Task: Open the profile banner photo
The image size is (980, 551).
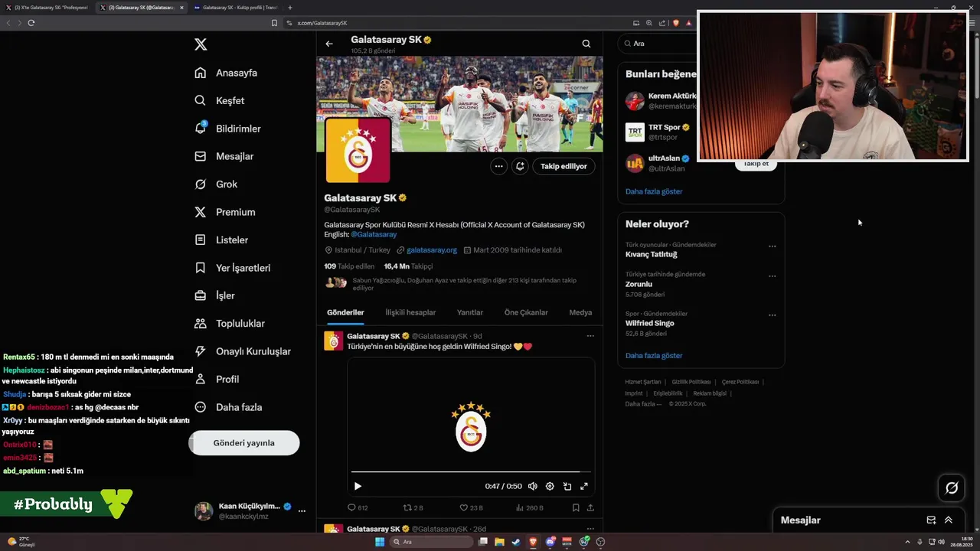Action: [459, 104]
